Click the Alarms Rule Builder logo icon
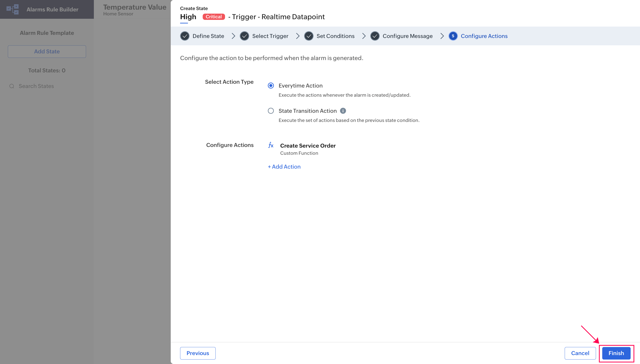 tap(13, 9)
